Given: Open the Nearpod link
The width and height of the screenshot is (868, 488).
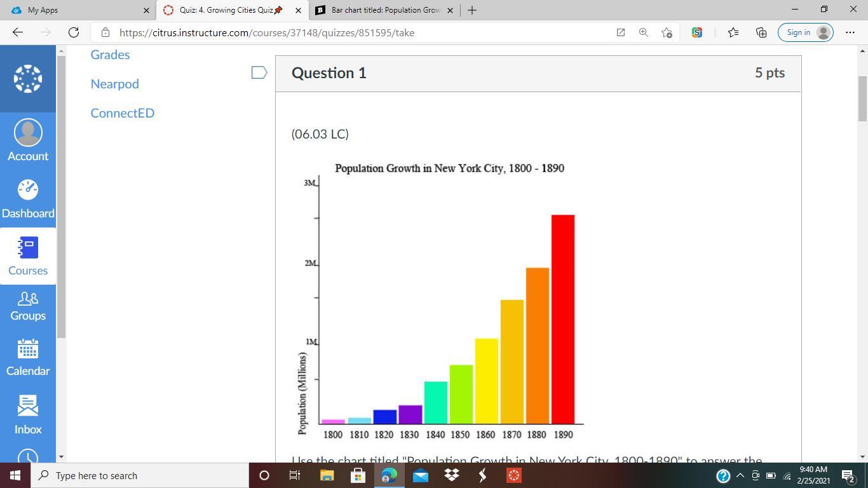Looking at the screenshot, I should 114,84.
